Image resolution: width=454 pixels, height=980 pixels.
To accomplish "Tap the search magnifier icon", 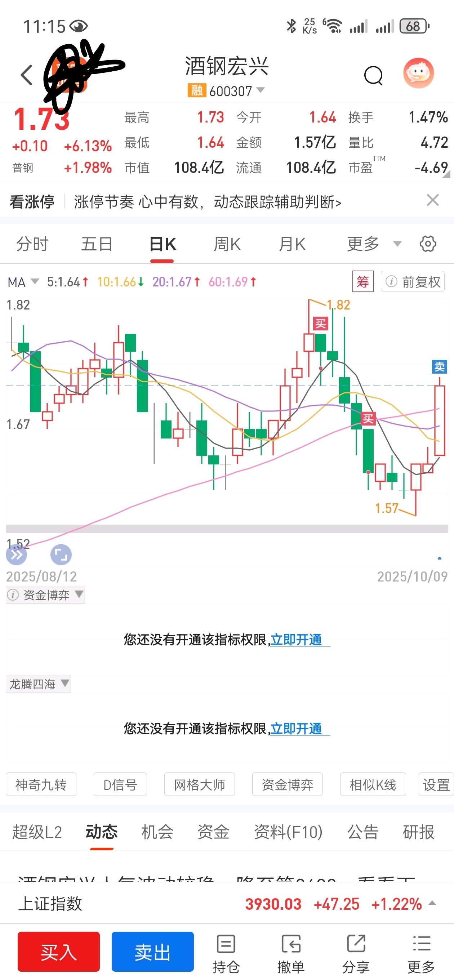I will coord(373,75).
